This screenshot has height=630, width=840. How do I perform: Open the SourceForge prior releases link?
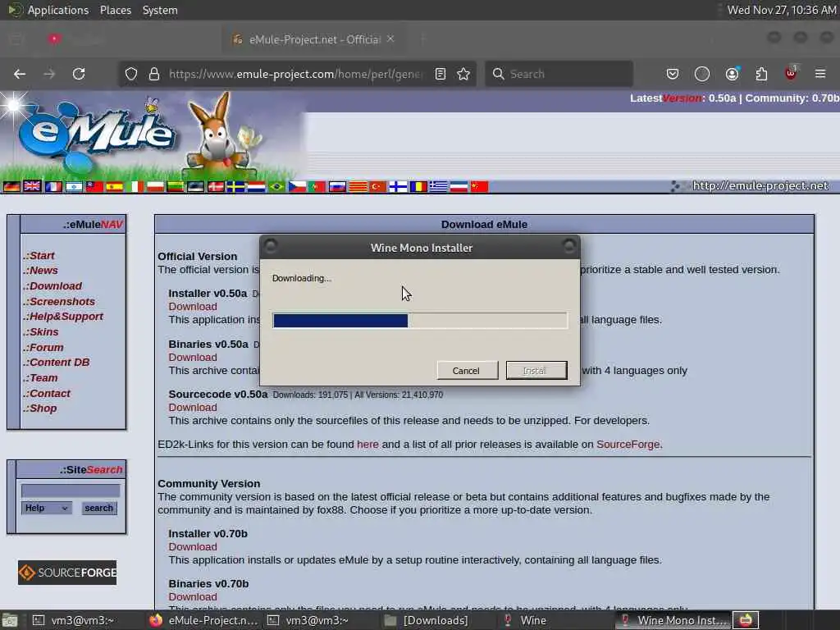[x=628, y=445]
